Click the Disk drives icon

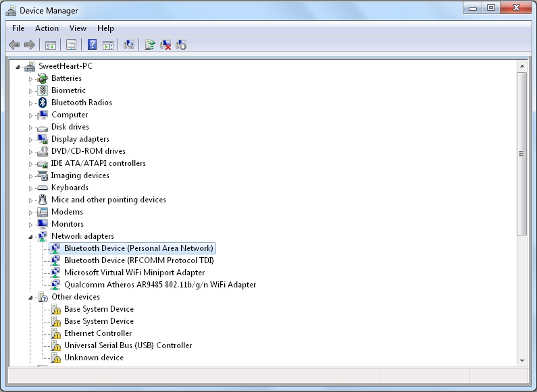43,128
